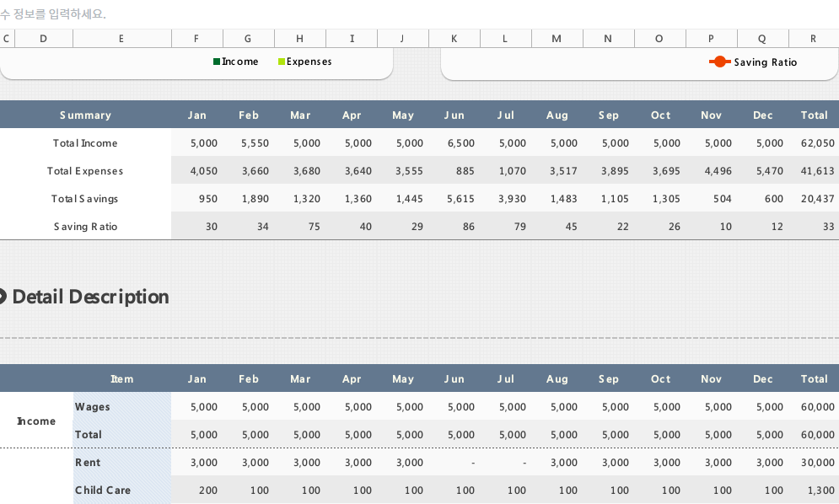The width and height of the screenshot is (839, 504).
Task: Click Saving Ratio Jun value 86
Action: pos(469,227)
